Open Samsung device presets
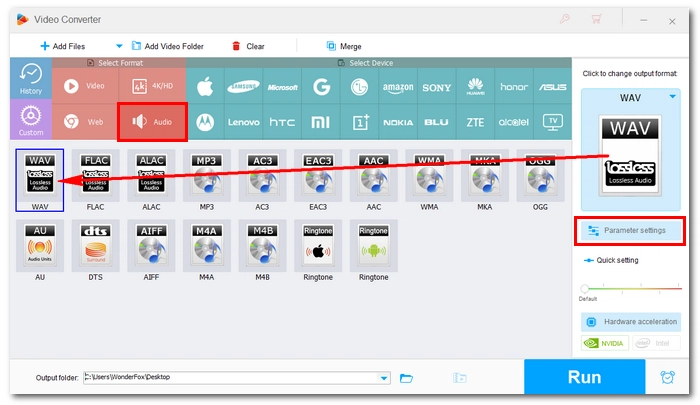This screenshot has height=405, width=700. pos(243,86)
